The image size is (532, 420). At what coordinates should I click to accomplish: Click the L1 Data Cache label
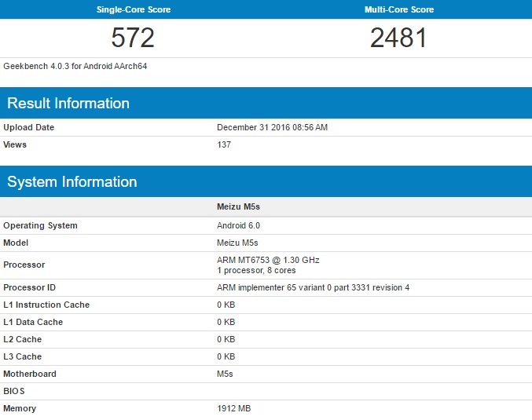click(33, 323)
